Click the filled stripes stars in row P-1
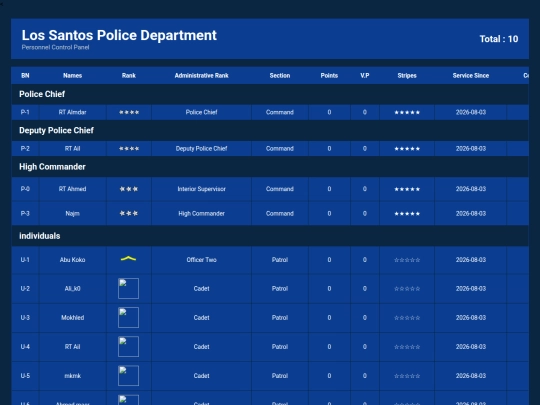Image resolution: width=540 pixels, height=405 pixels. (x=407, y=112)
